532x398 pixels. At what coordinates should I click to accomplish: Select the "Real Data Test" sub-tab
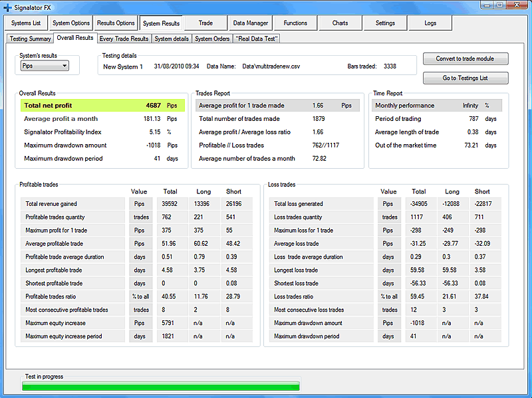(x=257, y=39)
